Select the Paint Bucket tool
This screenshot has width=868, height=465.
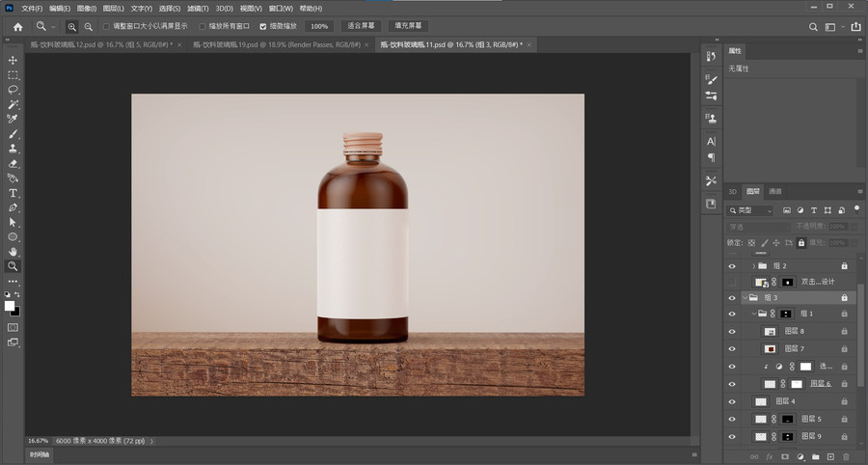pos(13,178)
